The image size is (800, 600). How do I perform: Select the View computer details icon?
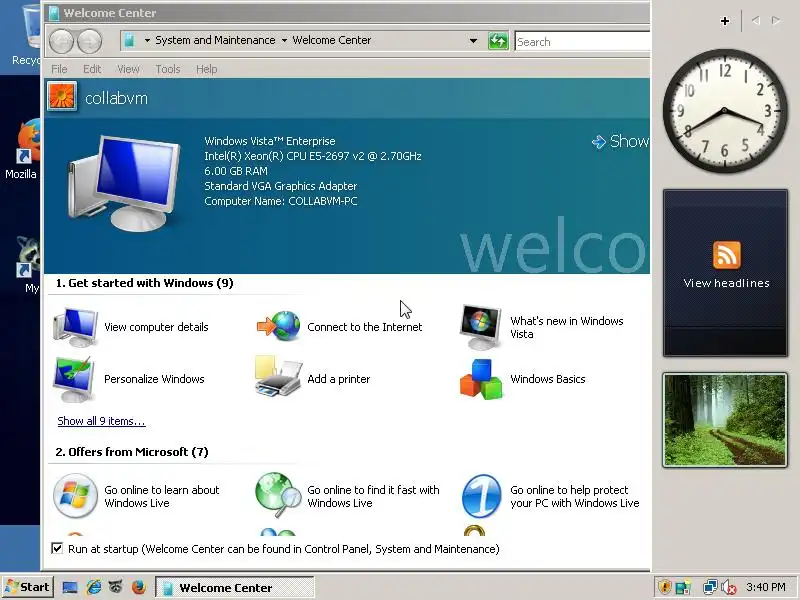click(74, 328)
